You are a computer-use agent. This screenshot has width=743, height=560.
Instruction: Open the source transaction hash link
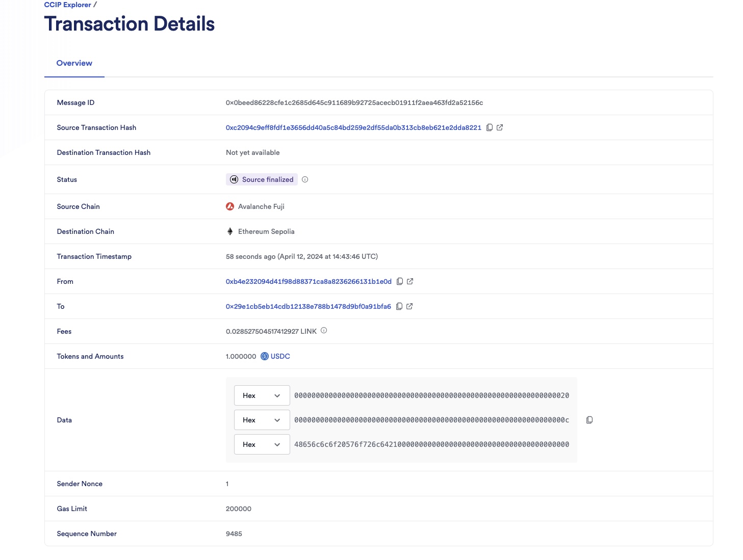(353, 127)
